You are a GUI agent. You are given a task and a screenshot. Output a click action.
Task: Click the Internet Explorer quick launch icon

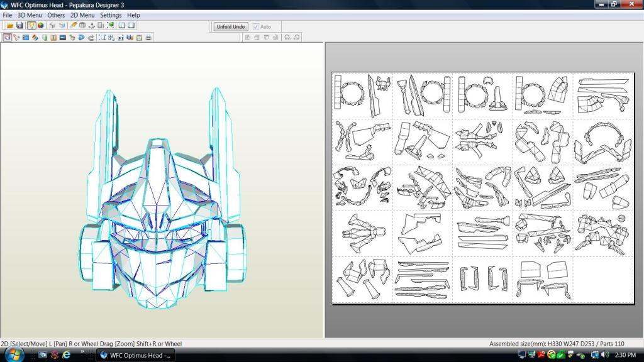coord(66,355)
